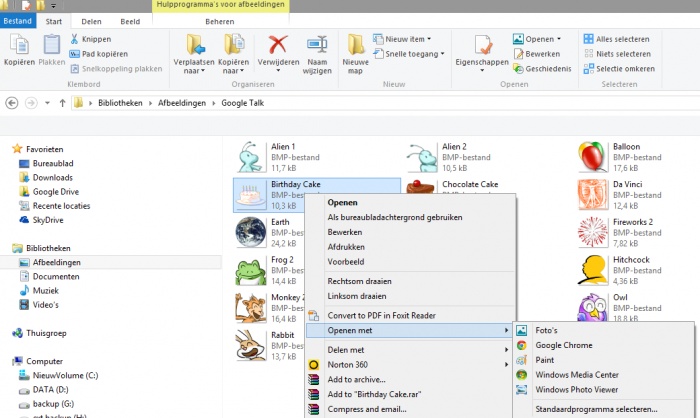Click Bibliotheken in address bar
Screen dimensions: 700x418
tap(120, 103)
